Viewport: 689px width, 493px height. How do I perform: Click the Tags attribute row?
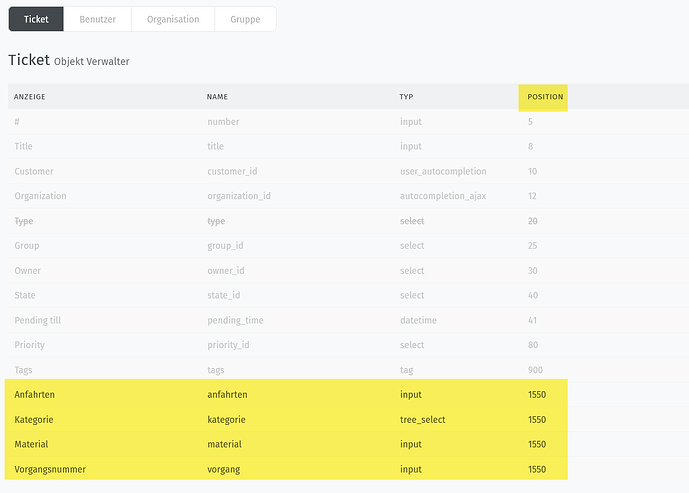348,370
